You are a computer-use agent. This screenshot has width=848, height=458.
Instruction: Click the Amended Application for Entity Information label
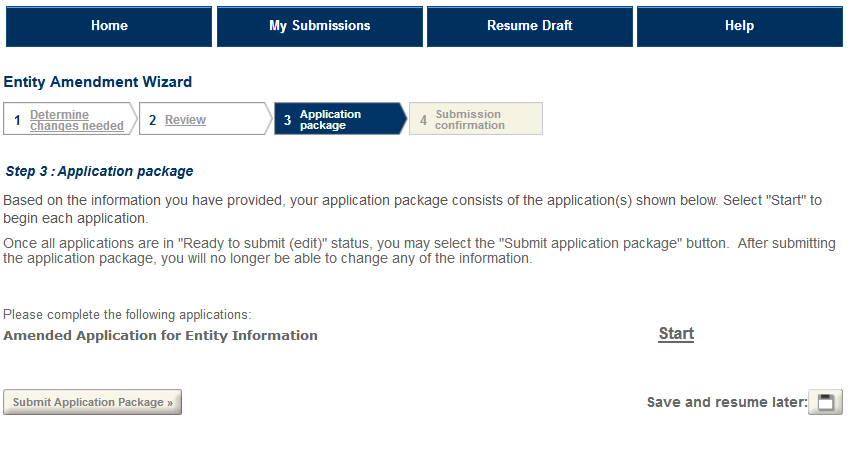click(x=160, y=336)
